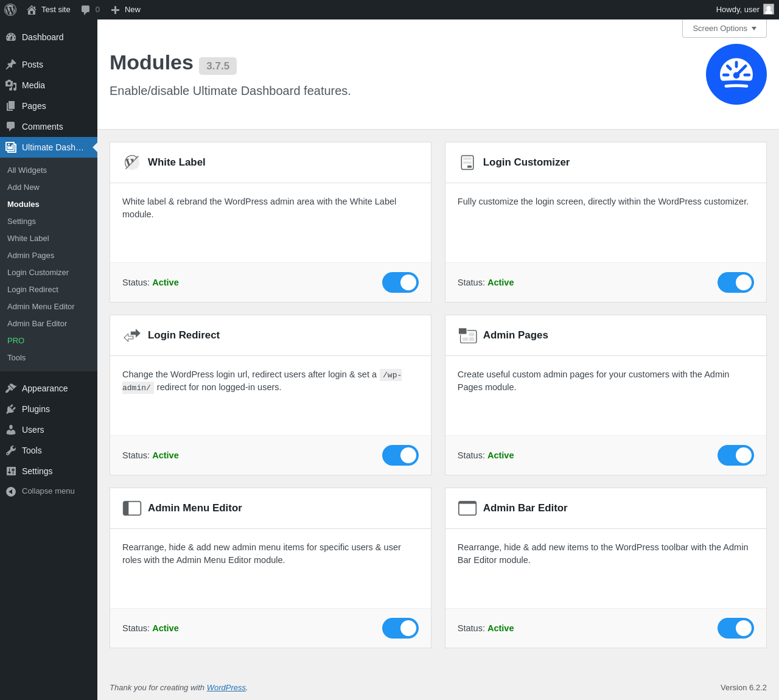Click the White Label module icon
Image resolution: width=779 pixels, height=700 pixels.
coord(132,163)
